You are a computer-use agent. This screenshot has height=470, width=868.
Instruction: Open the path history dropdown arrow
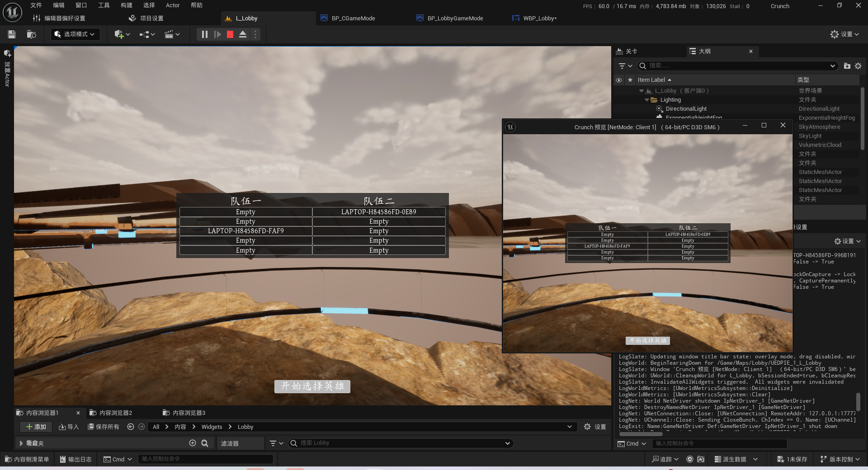pyautogui.click(x=569, y=427)
